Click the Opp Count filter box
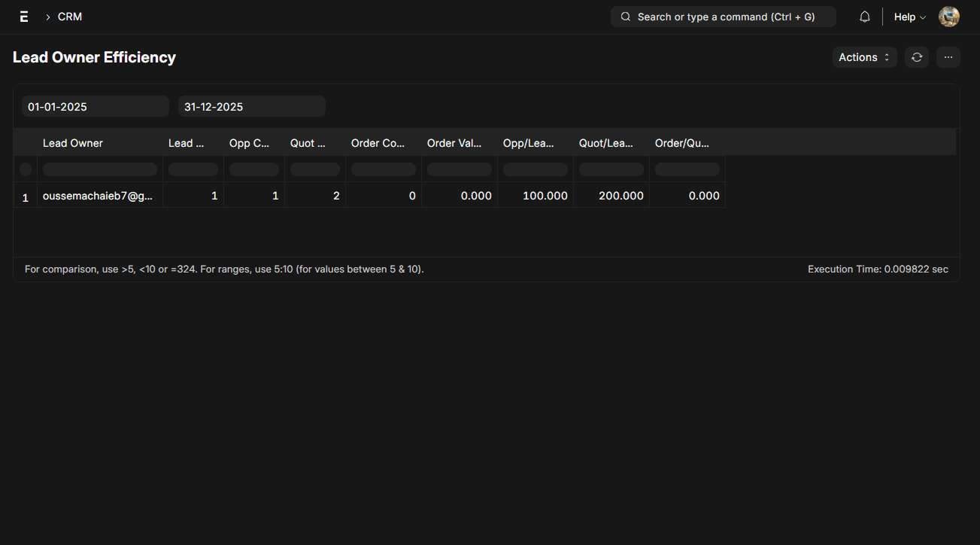The image size is (980, 545). [254, 169]
